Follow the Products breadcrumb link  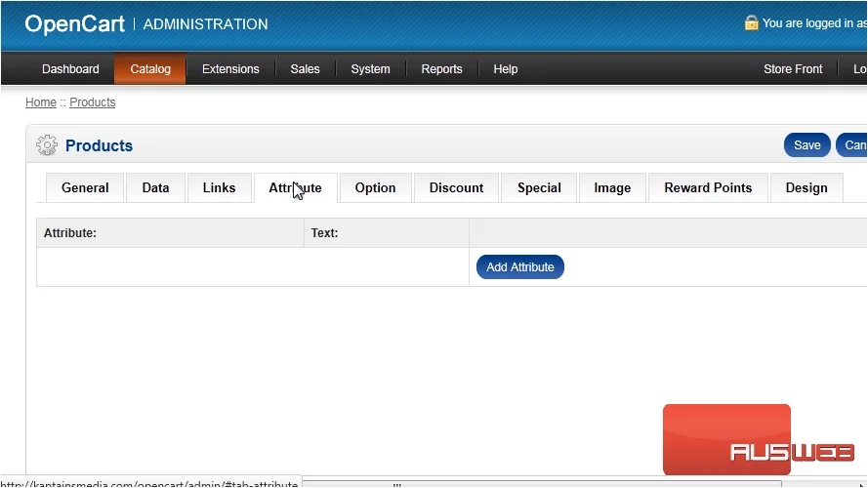click(x=93, y=102)
